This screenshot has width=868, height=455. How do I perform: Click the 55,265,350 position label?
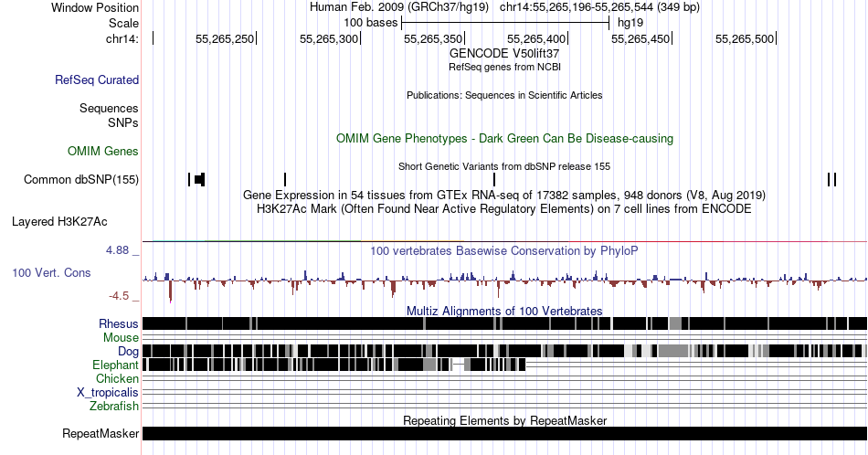(x=432, y=38)
